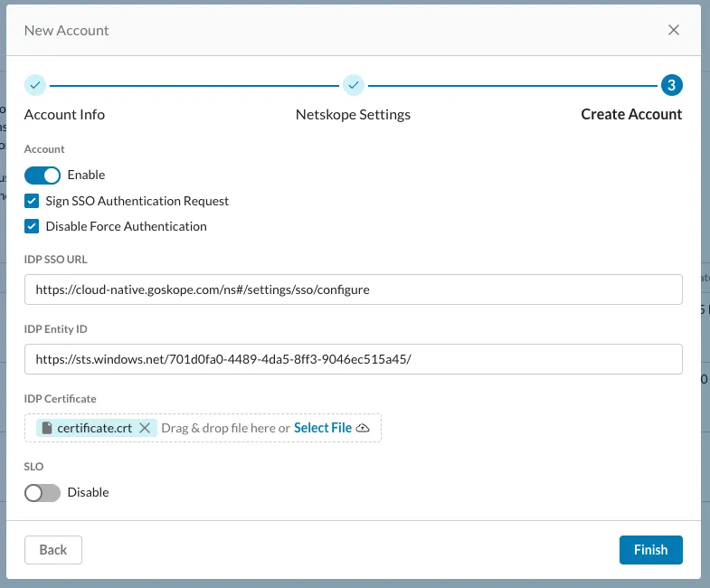Viewport: 710px width, 588px height.
Task: Turn on the SLO toggle
Action: (43, 493)
